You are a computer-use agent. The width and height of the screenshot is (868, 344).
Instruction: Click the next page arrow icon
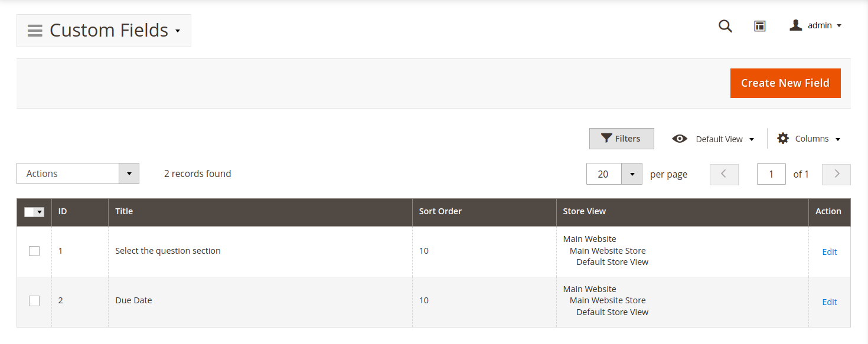pyautogui.click(x=836, y=174)
